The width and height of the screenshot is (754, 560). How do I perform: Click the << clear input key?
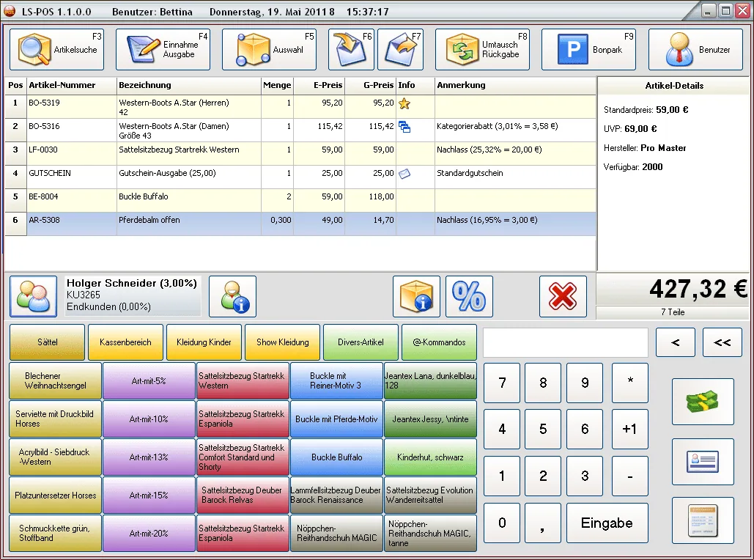[722, 342]
